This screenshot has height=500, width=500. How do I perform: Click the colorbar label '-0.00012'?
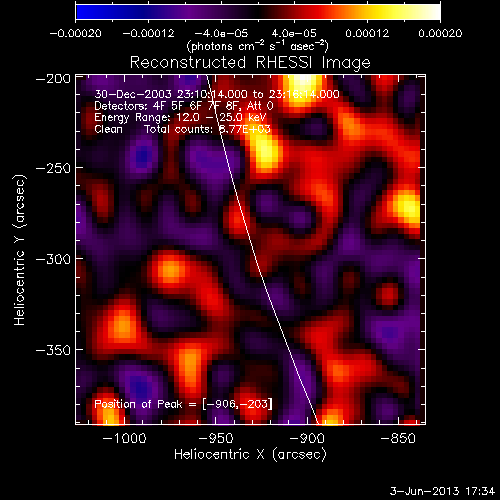[x=149, y=33]
